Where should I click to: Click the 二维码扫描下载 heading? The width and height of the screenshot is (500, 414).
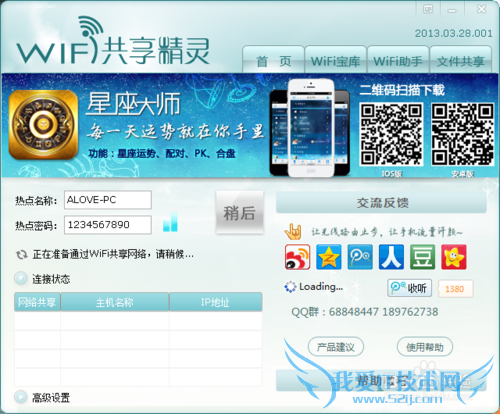(402, 90)
